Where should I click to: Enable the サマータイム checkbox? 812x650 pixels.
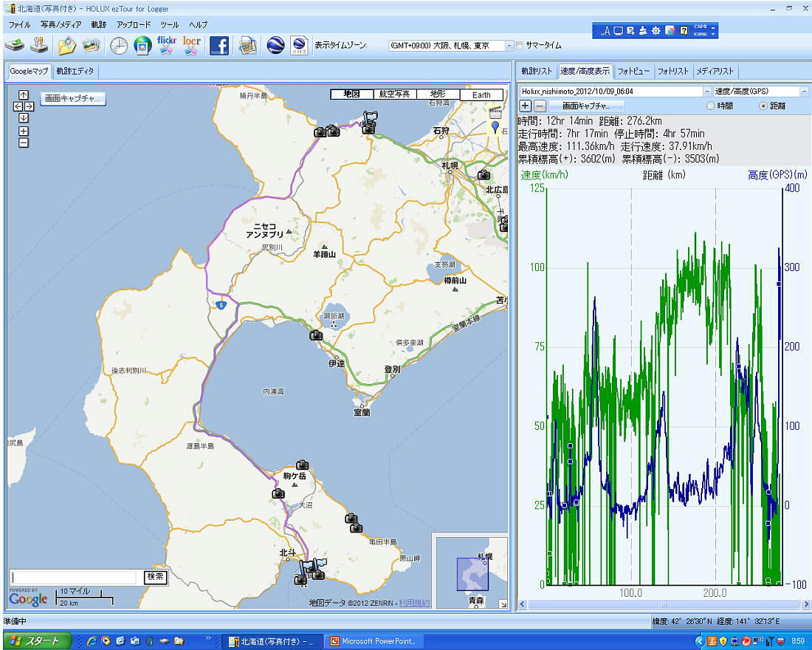click(519, 46)
